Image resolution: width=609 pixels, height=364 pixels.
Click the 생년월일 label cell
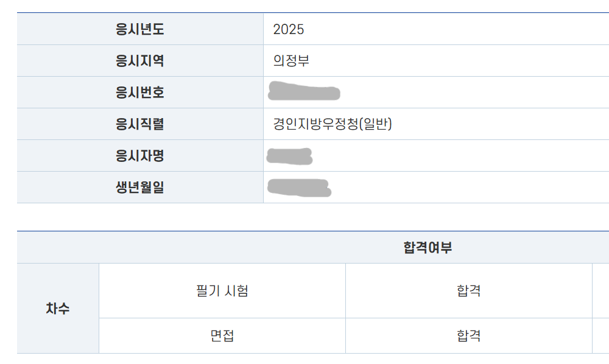[x=140, y=187]
